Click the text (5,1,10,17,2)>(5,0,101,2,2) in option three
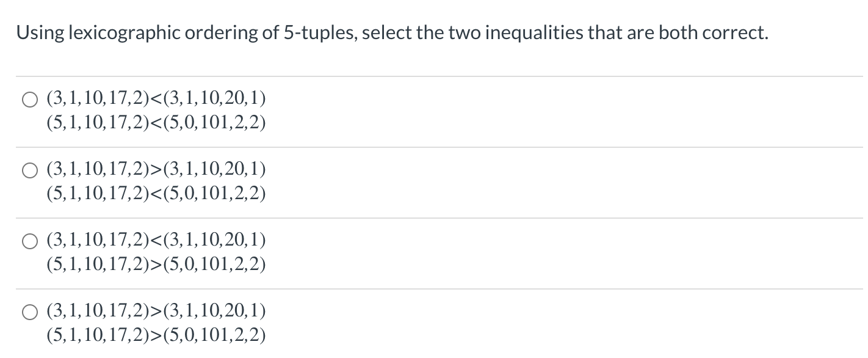This screenshot has height=358, width=868. [x=156, y=264]
